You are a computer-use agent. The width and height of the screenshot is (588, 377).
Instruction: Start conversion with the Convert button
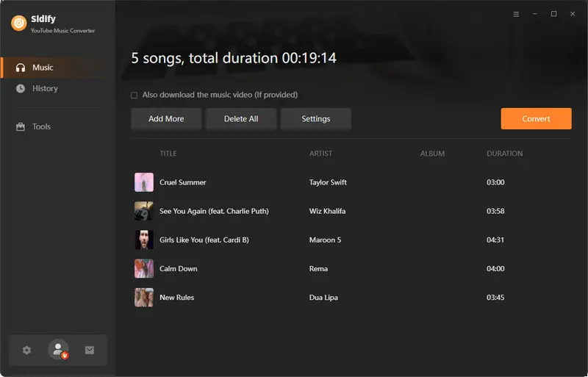537,118
